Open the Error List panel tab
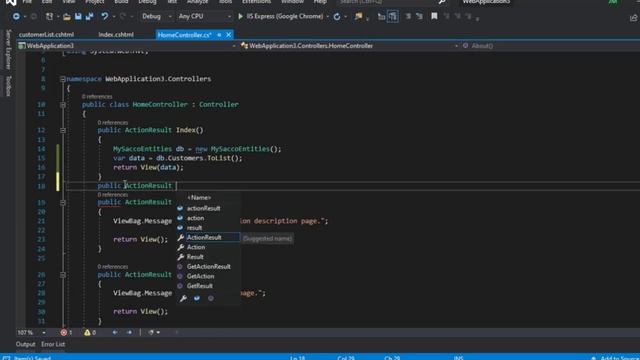This screenshot has width=640, height=360. pos(53,344)
